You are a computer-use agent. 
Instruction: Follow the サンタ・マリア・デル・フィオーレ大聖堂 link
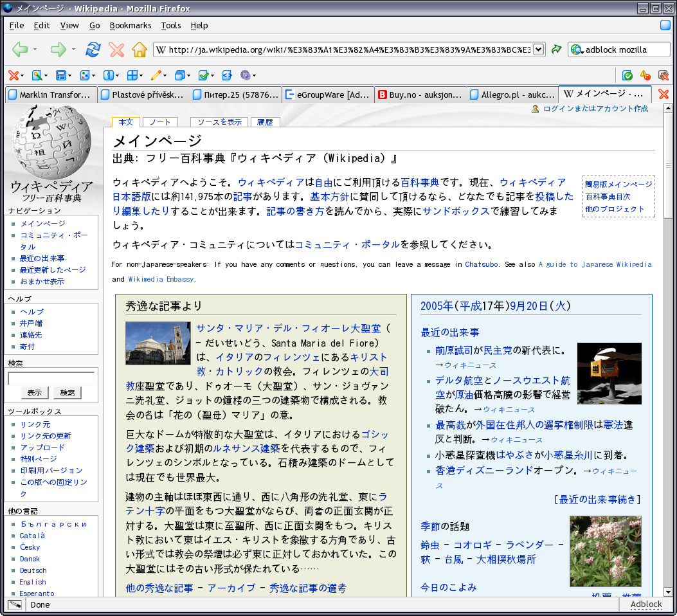(x=289, y=329)
